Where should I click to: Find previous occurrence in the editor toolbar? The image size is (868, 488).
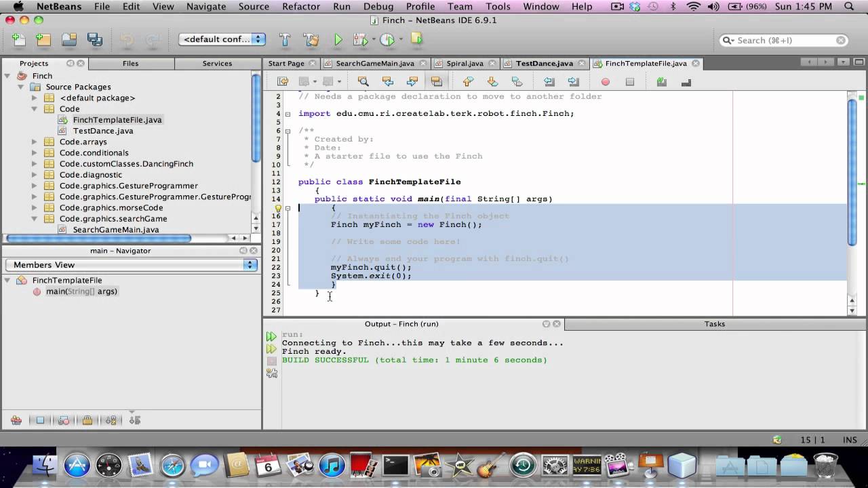[x=387, y=82]
